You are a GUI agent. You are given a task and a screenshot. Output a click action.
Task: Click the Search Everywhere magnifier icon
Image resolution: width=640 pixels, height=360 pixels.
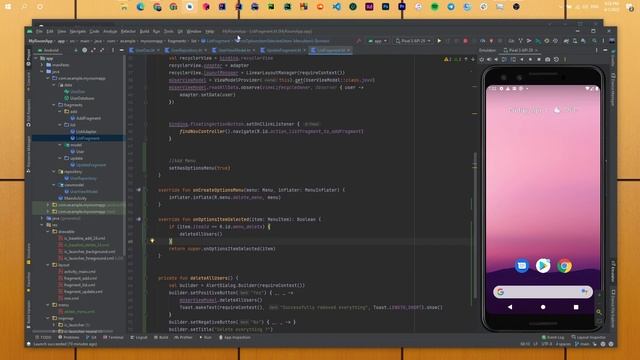pyautogui.click(x=595, y=41)
